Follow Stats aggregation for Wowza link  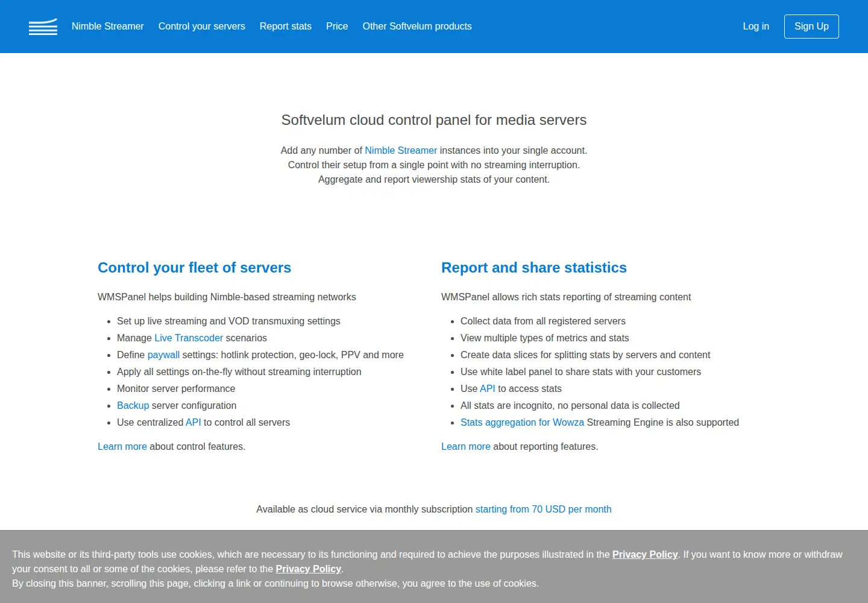coord(522,423)
